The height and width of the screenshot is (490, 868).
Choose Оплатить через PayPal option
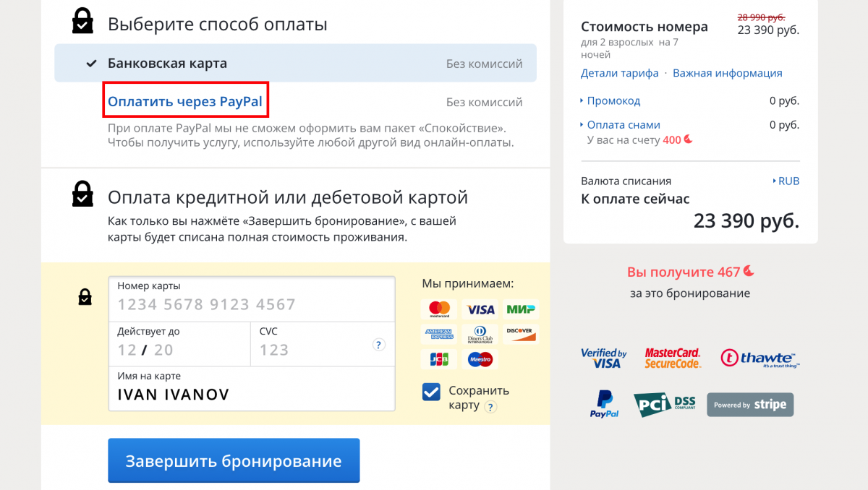(185, 102)
